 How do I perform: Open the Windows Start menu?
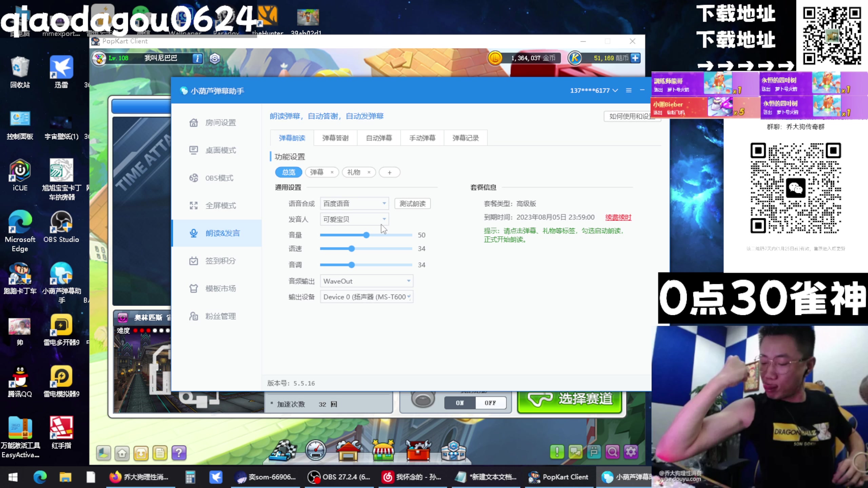(x=13, y=477)
